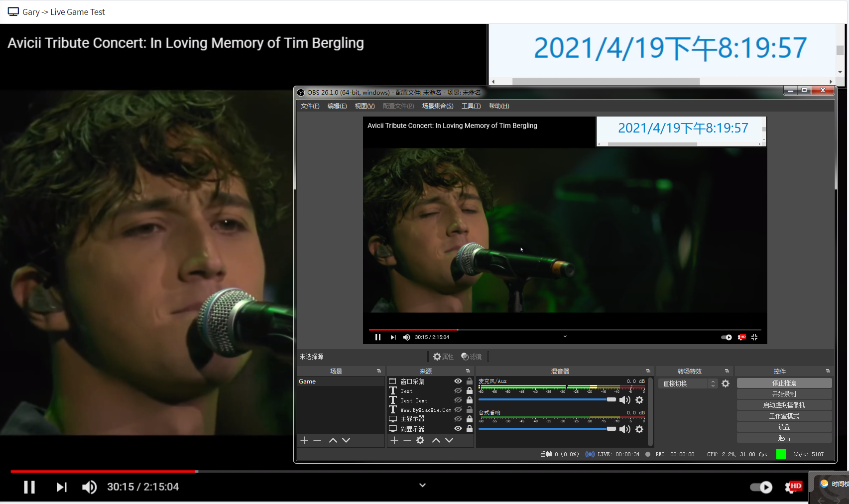This screenshot has height=504, width=849.
Task: Undock the 来源 sources panel
Action: click(468, 371)
